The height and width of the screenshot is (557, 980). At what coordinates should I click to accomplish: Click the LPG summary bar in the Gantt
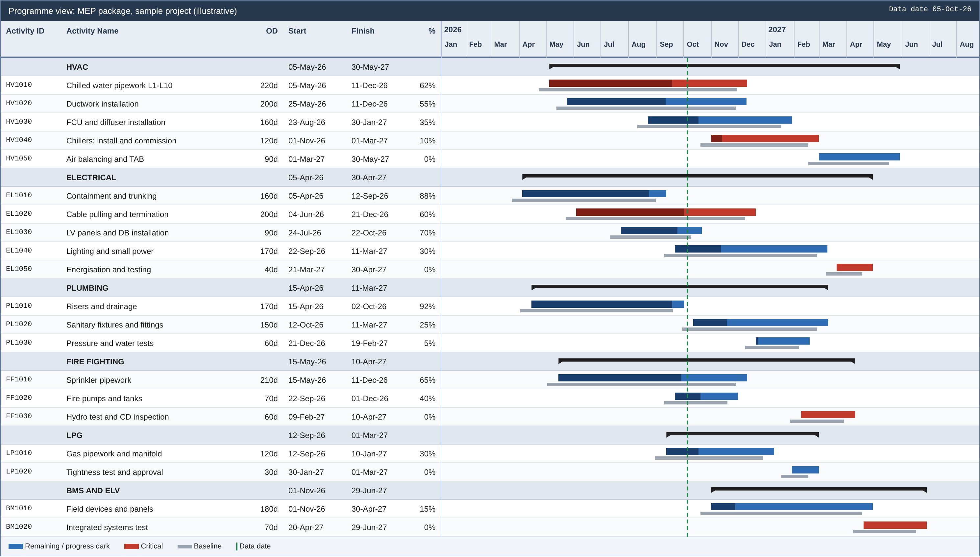pos(742,434)
